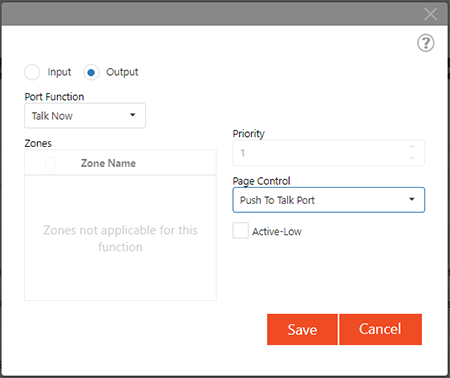Decrease Priority with the down arrow
This screenshot has height=378, width=450.
[x=412, y=158]
